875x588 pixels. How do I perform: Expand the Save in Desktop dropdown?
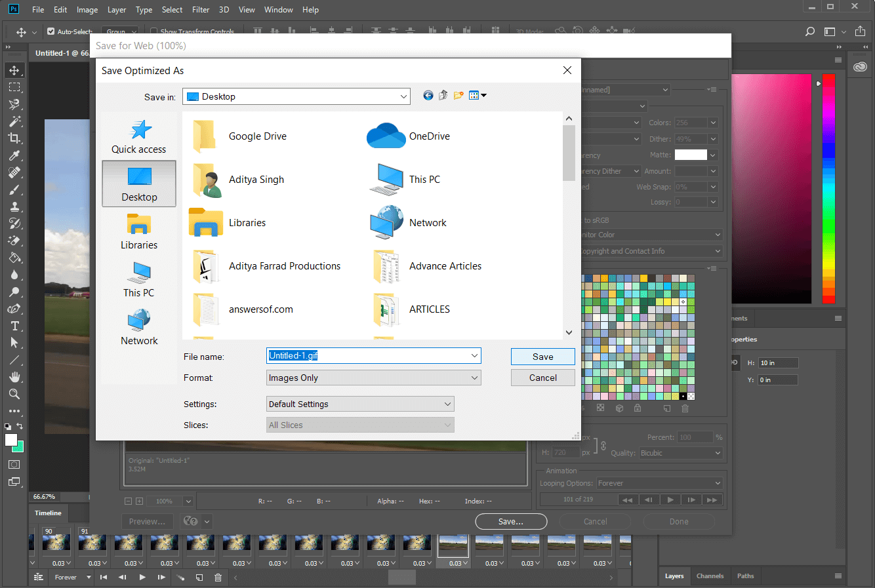click(x=296, y=96)
